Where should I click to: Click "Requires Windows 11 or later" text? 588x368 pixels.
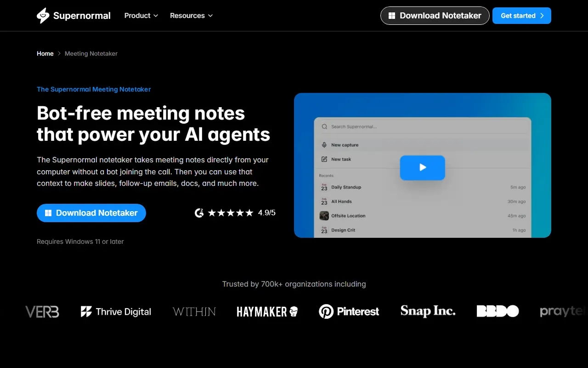(x=80, y=241)
